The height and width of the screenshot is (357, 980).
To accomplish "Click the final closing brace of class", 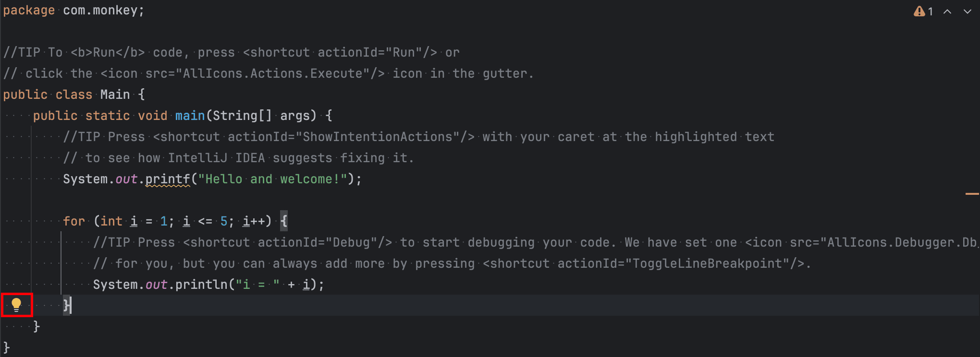I will tap(6, 347).
